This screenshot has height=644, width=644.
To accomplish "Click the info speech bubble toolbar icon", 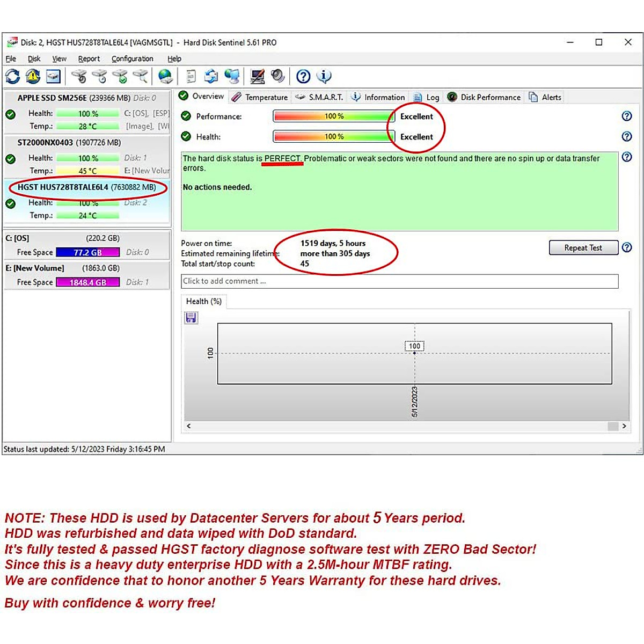I will (x=324, y=77).
